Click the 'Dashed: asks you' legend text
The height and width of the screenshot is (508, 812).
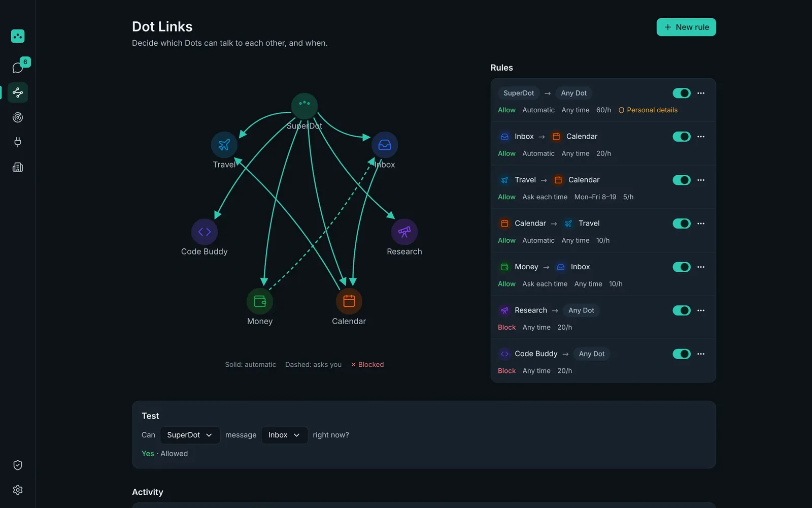[313, 365]
